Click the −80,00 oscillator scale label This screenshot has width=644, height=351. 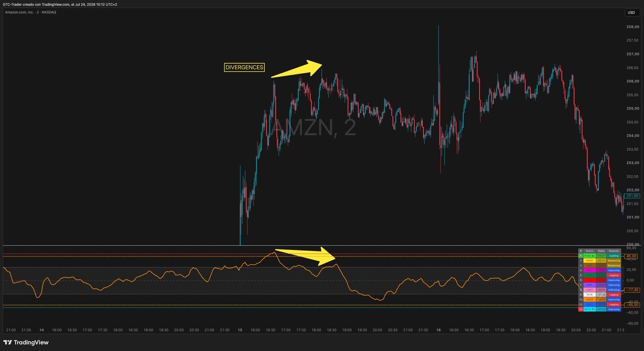[x=632, y=323]
